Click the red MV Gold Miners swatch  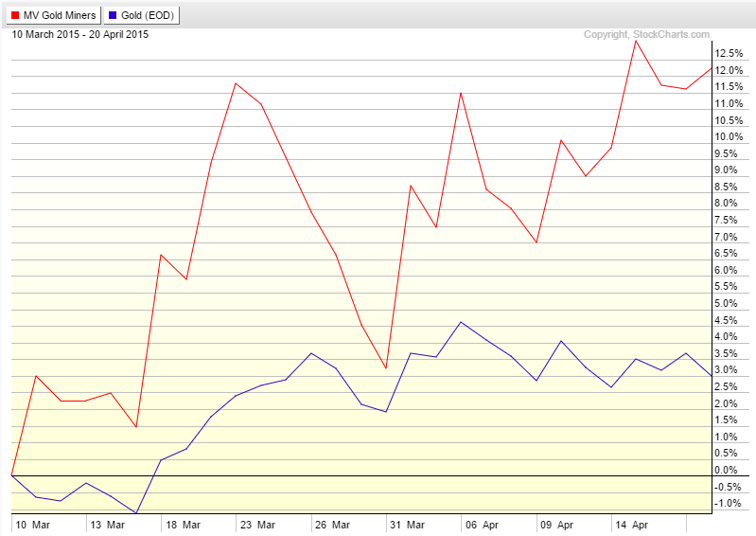(x=15, y=15)
